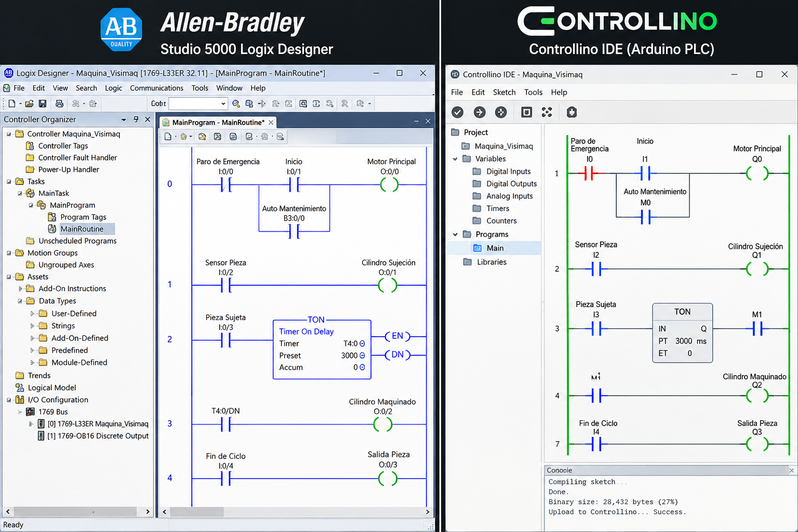Select the T4:0/DN contact on rung 3
Screen dimensions: 798x532
(x=226, y=424)
